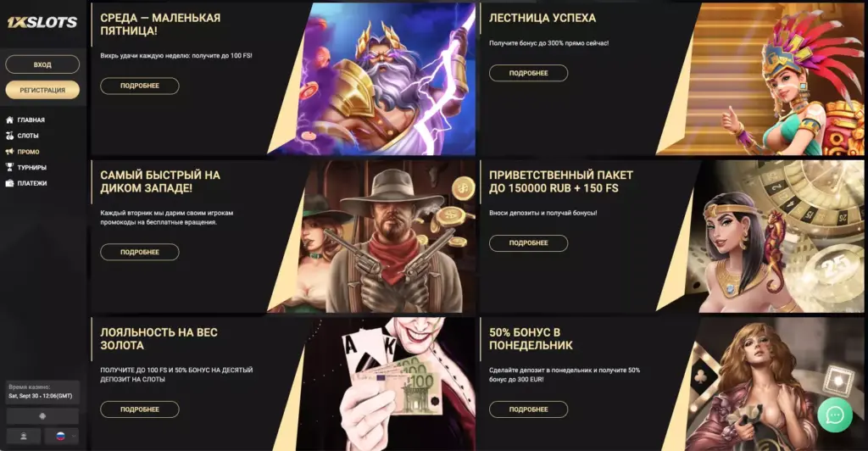Click the wallet icon beside Платежи
868x451 pixels.
[x=9, y=183]
